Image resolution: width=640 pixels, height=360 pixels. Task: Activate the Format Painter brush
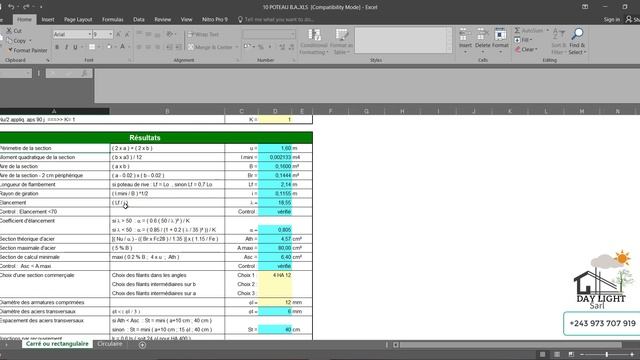click(27, 50)
